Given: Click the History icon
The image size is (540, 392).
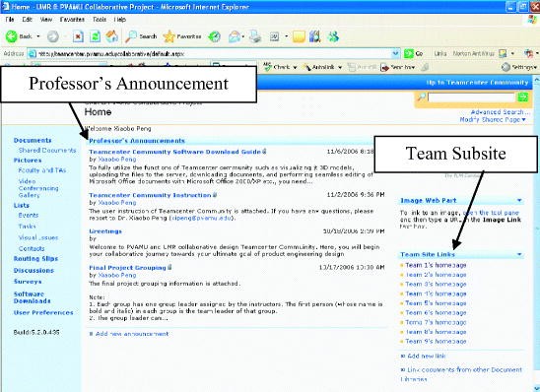Looking at the screenshot, I should click(x=214, y=36).
